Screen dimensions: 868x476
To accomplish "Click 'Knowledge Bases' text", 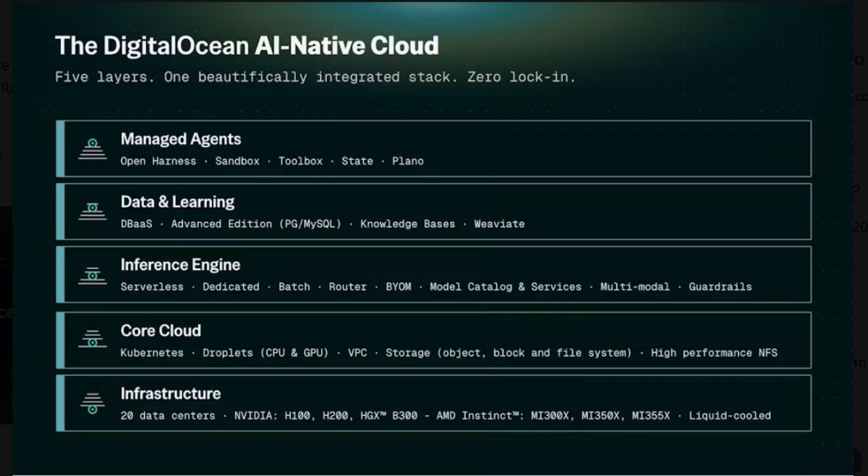I will point(408,224).
